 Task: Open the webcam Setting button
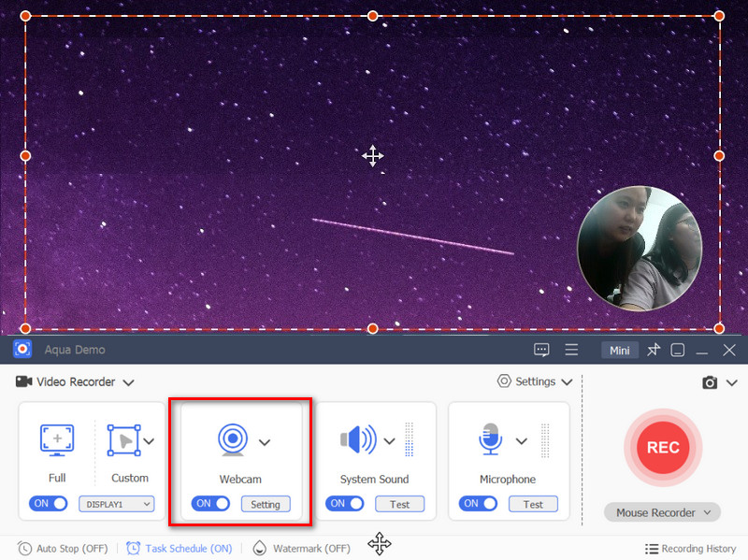266,503
